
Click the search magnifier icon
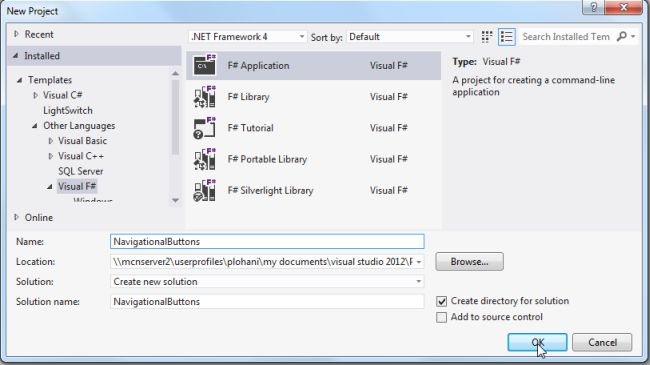(x=622, y=36)
